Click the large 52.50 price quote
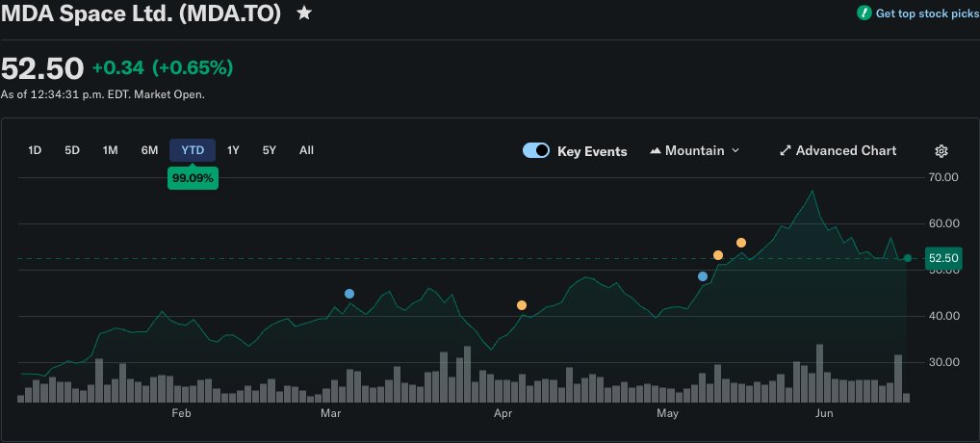Viewport: 980px width, 443px height. (x=41, y=68)
